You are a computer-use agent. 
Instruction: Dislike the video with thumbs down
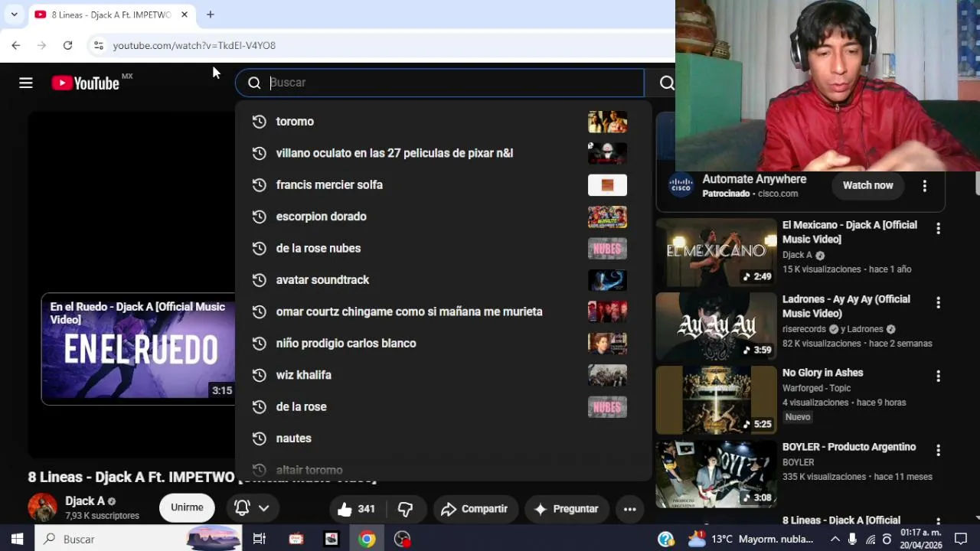(405, 509)
